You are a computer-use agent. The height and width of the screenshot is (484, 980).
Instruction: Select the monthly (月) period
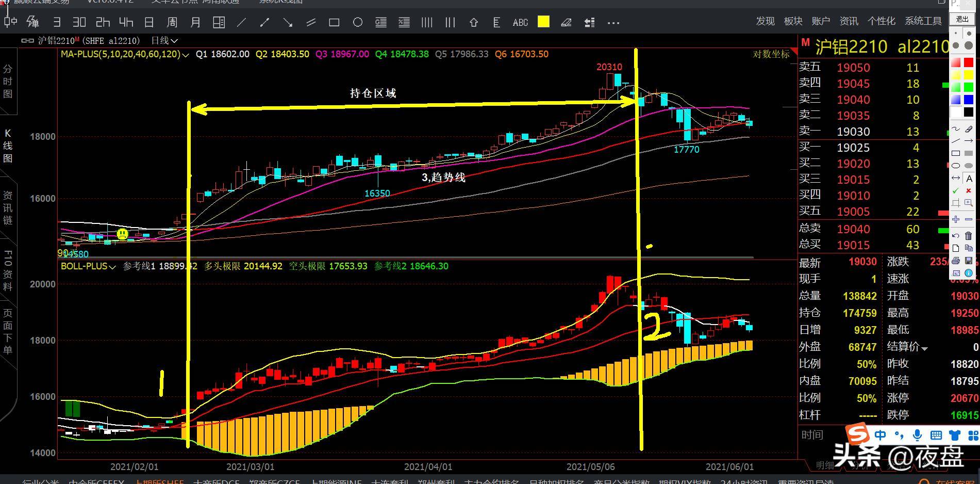195,22
